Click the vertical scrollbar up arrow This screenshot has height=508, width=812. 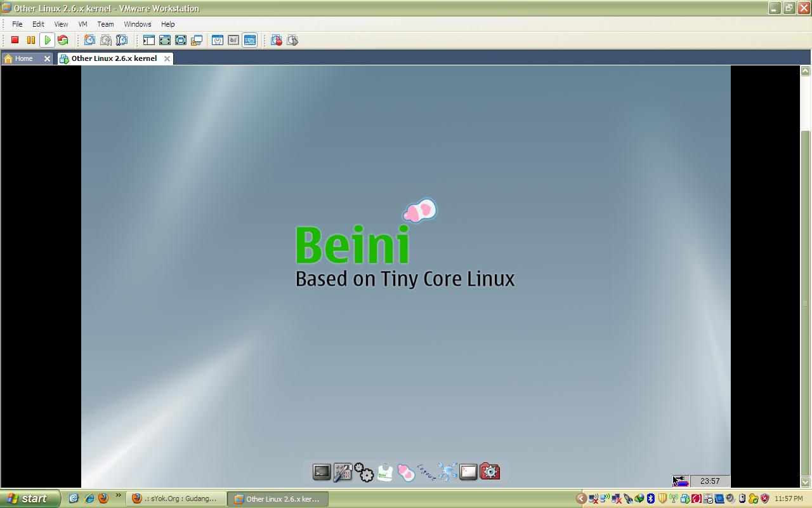[806, 70]
